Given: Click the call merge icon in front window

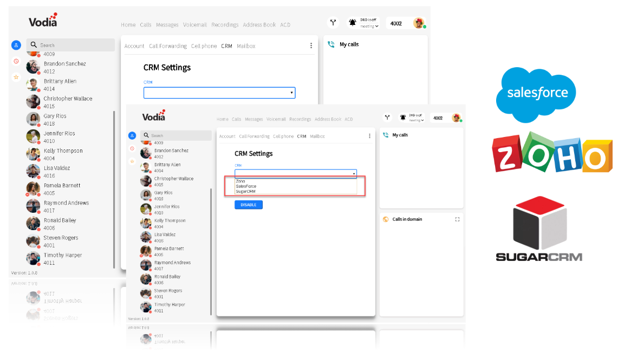Looking at the screenshot, I should click(387, 117).
